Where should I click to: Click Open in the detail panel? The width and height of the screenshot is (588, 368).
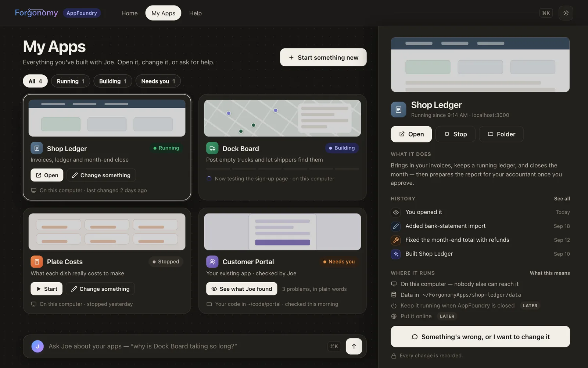coord(411,134)
